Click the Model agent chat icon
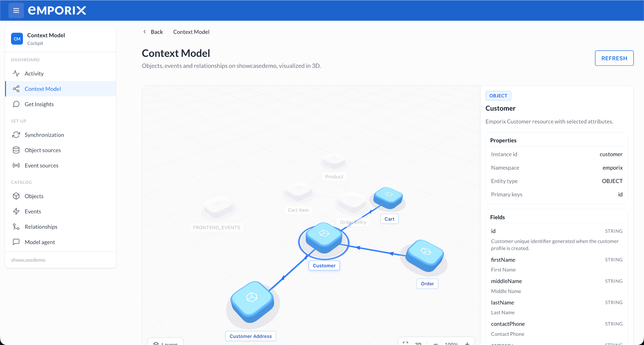644x345 pixels. [16, 242]
